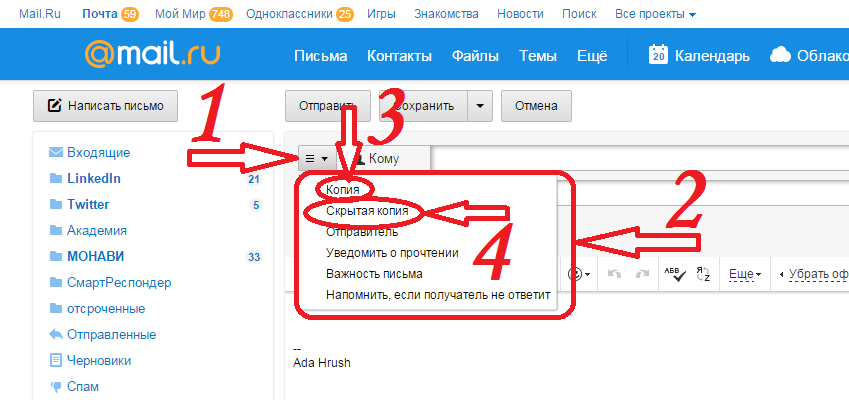Click the LinkedIn folder icon
Viewport: 849px width, 400px height.
(x=56, y=178)
